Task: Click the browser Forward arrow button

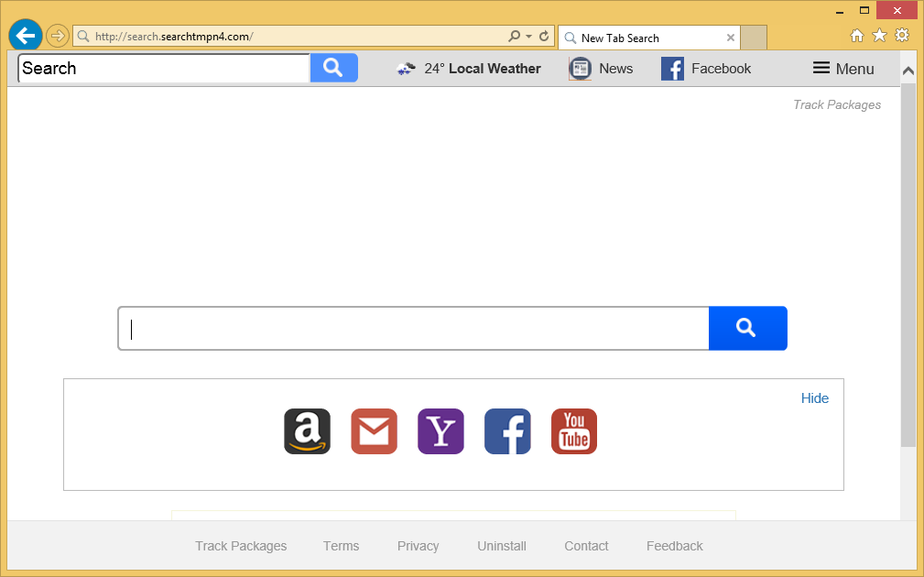Action: 57,36
